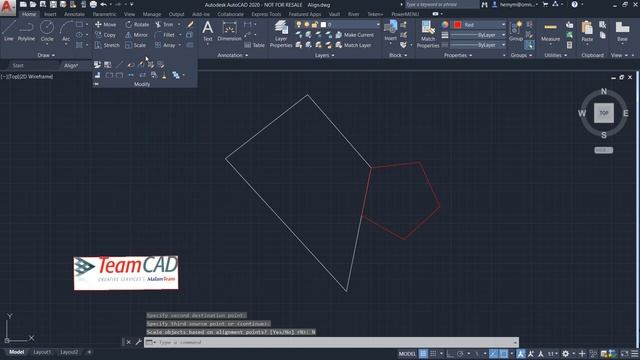Toggle object snap tracking in status bar

pyautogui.click(x=493, y=354)
